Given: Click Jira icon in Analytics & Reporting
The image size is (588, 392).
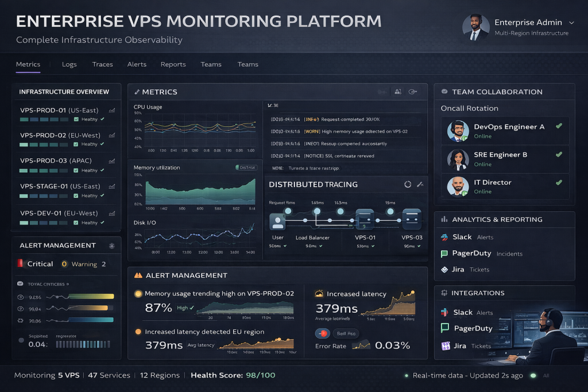Looking at the screenshot, I should (x=444, y=269).
